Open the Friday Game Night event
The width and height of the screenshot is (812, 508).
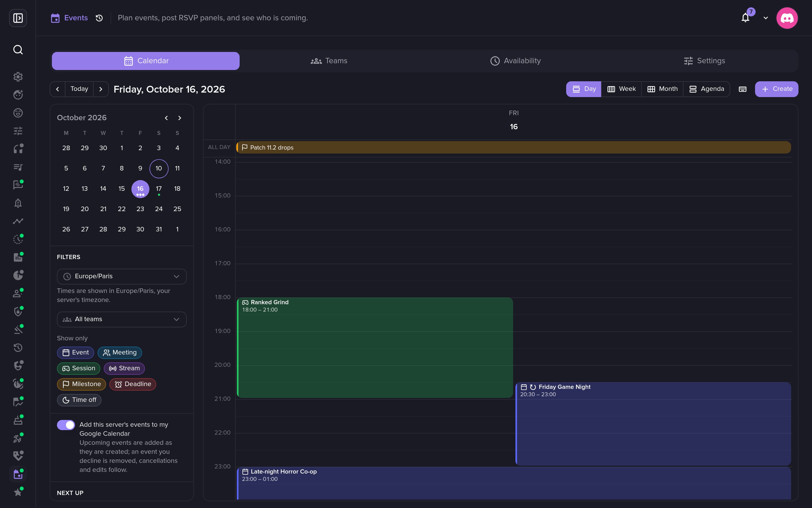click(x=653, y=424)
